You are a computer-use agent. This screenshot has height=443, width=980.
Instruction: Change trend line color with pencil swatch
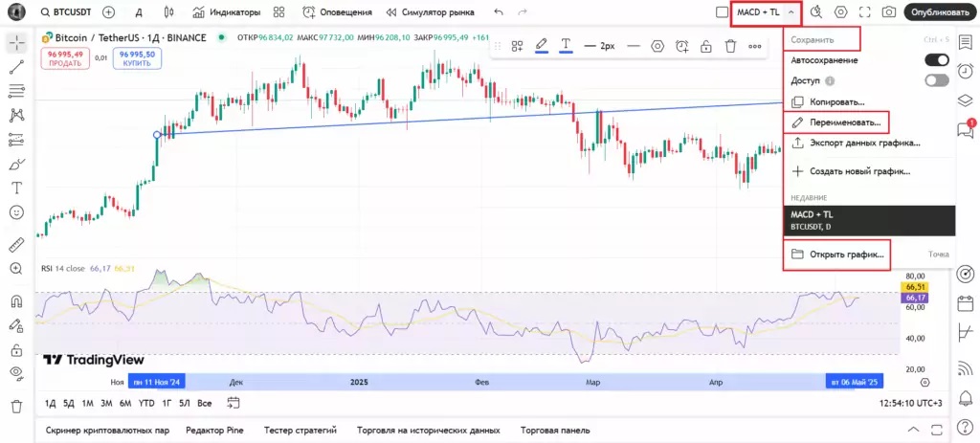click(542, 46)
